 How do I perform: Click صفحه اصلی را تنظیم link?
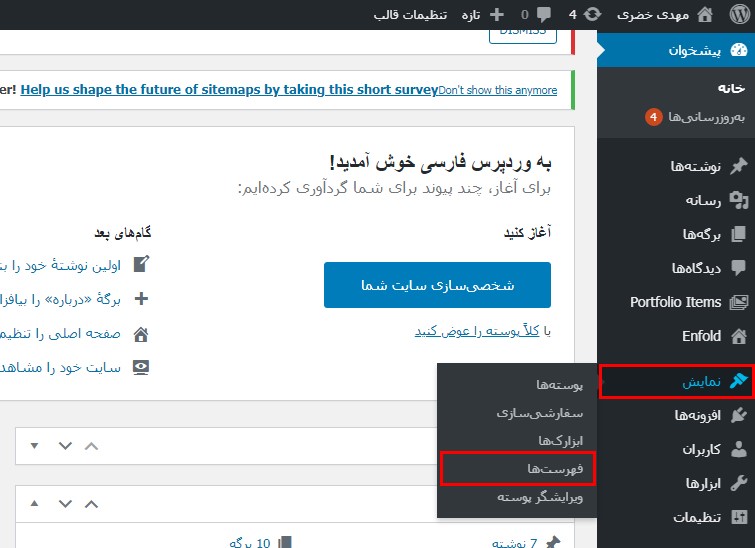[60, 334]
